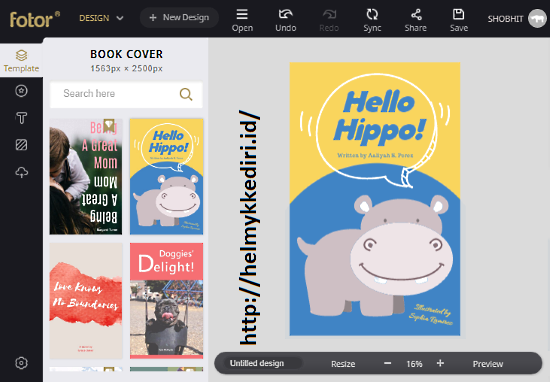
Task: Undo the last action
Action: [286, 20]
